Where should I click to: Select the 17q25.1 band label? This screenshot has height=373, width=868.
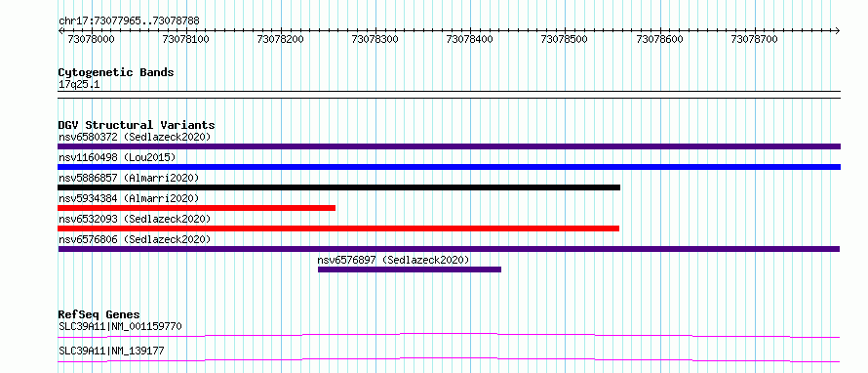coord(79,85)
